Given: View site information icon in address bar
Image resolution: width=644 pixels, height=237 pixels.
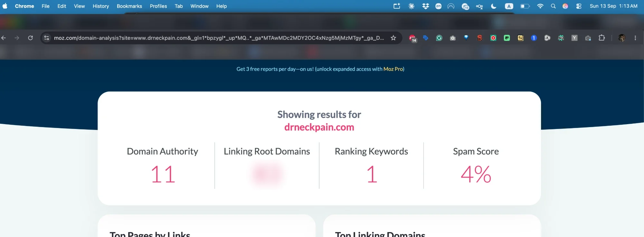Looking at the screenshot, I should point(47,38).
